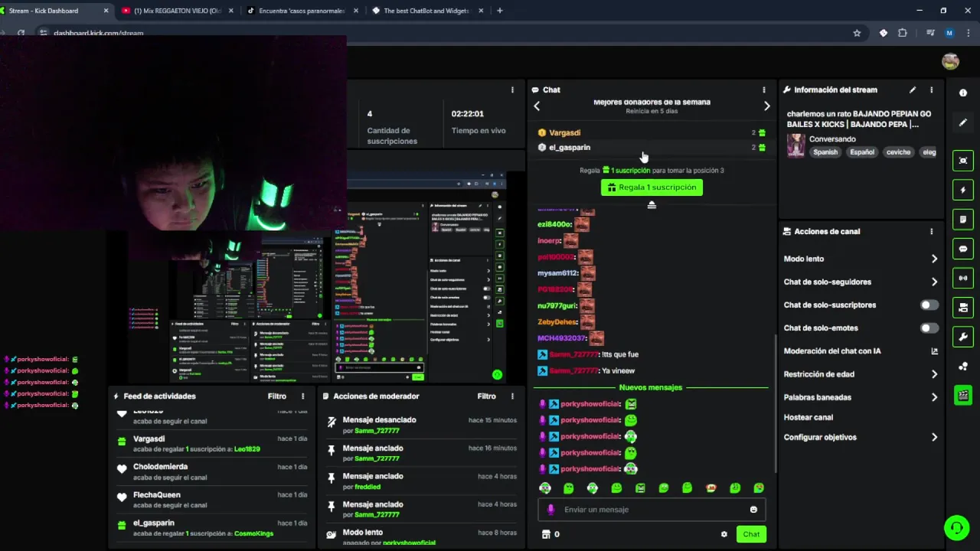
Task: Go to the next leaderboard with the right arrow
Action: coord(766,106)
